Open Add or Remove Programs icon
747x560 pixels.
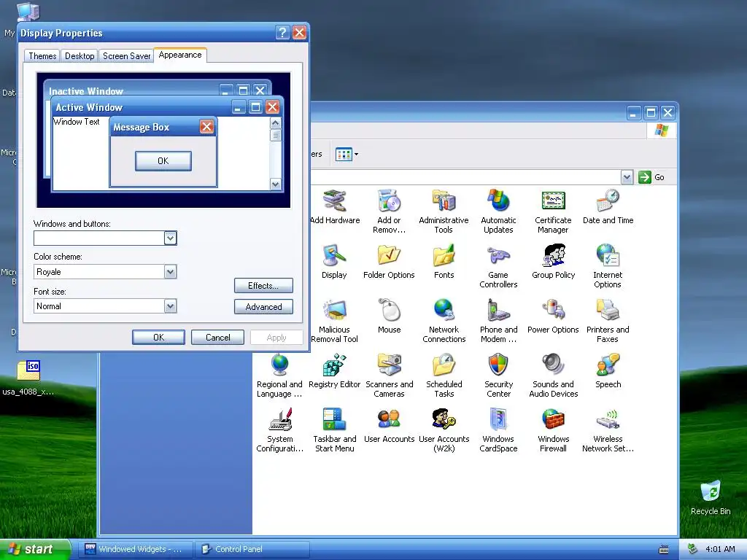[389, 211]
